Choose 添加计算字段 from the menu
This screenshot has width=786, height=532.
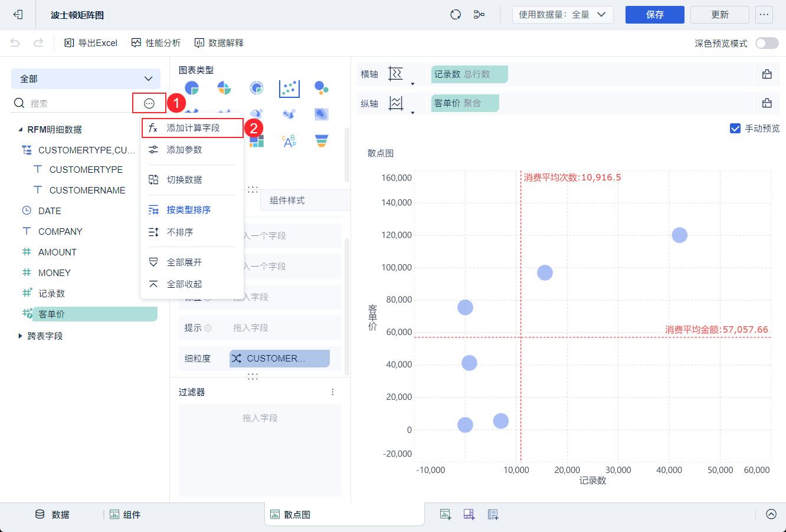pos(192,128)
